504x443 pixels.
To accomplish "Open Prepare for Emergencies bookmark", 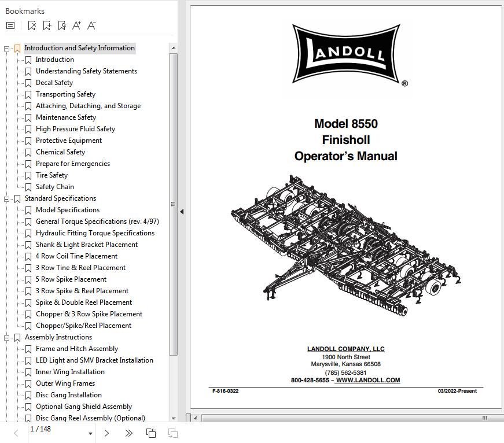I will 73,164.
